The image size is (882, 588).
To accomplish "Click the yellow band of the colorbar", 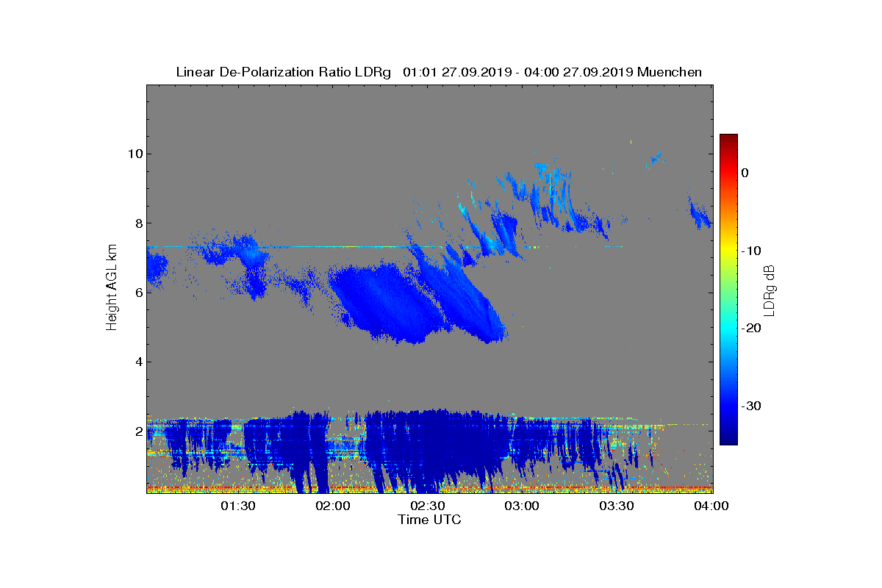I will click(728, 251).
